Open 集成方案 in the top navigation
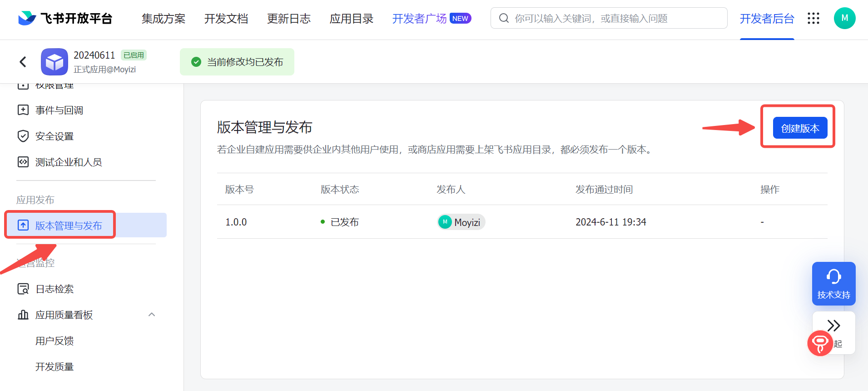The height and width of the screenshot is (391, 868). point(164,19)
